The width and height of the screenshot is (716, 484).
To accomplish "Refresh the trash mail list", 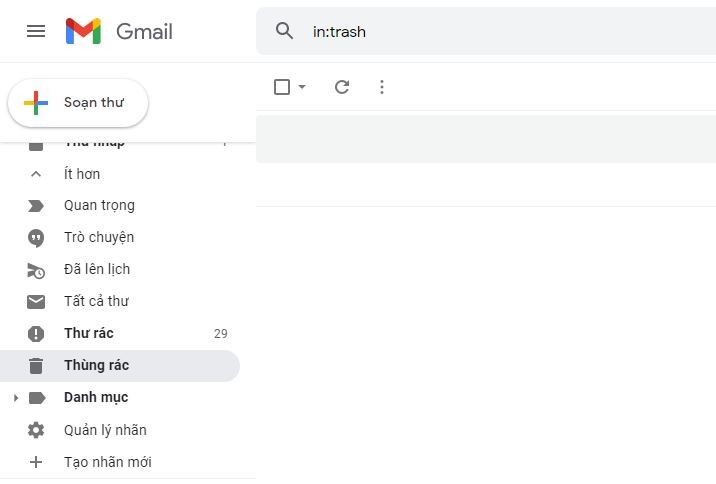I will [342, 87].
